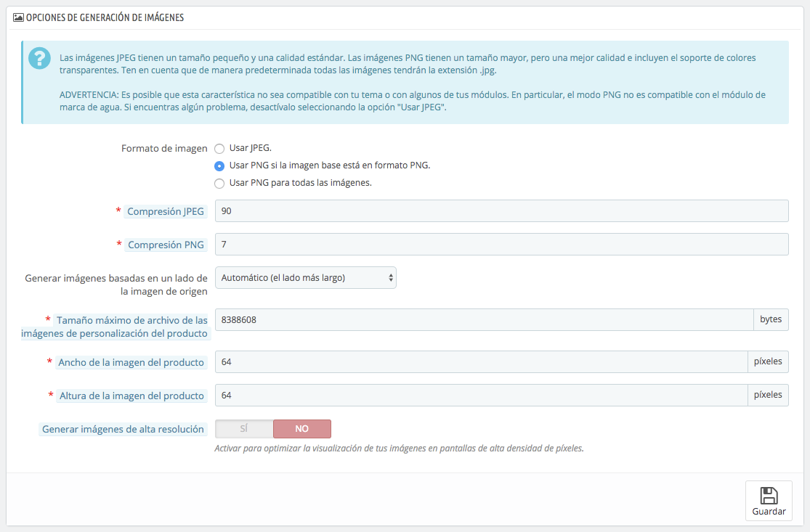Click the 'bytes' unit suffix
The image size is (810, 532).
click(x=771, y=320)
